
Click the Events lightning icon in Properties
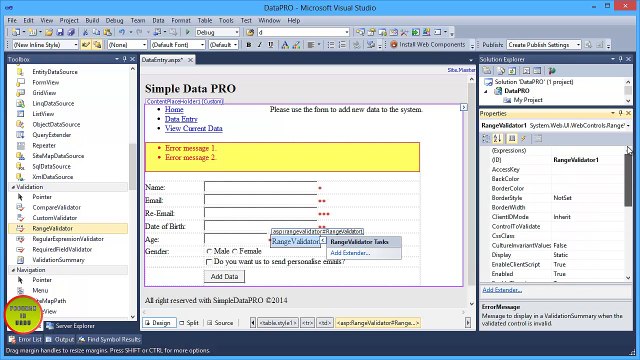tap(523, 139)
